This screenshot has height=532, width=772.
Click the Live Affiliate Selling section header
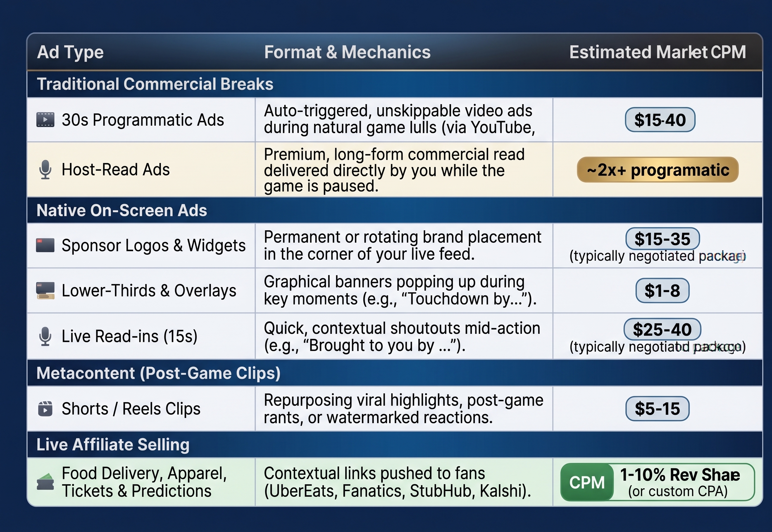(x=395, y=445)
